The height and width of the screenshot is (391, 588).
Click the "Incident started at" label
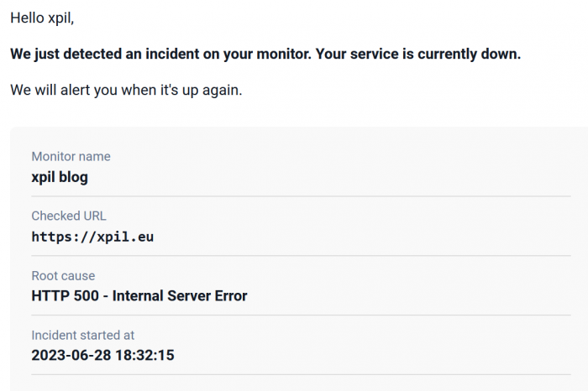pyautogui.click(x=82, y=336)
